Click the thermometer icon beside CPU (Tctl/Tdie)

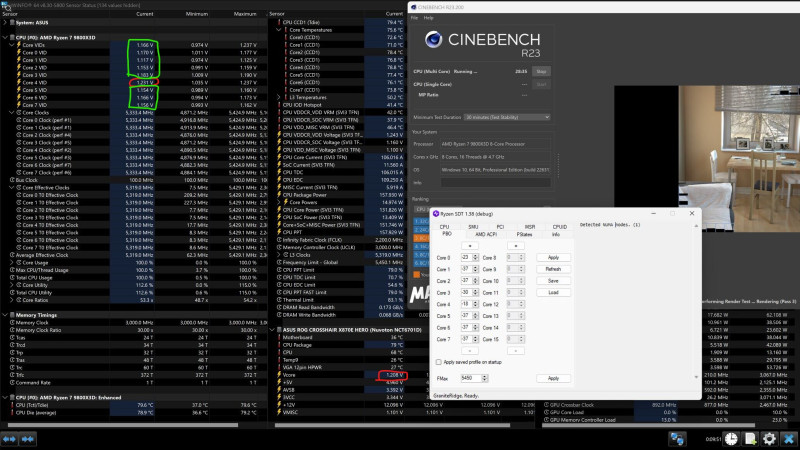point(12,405)
